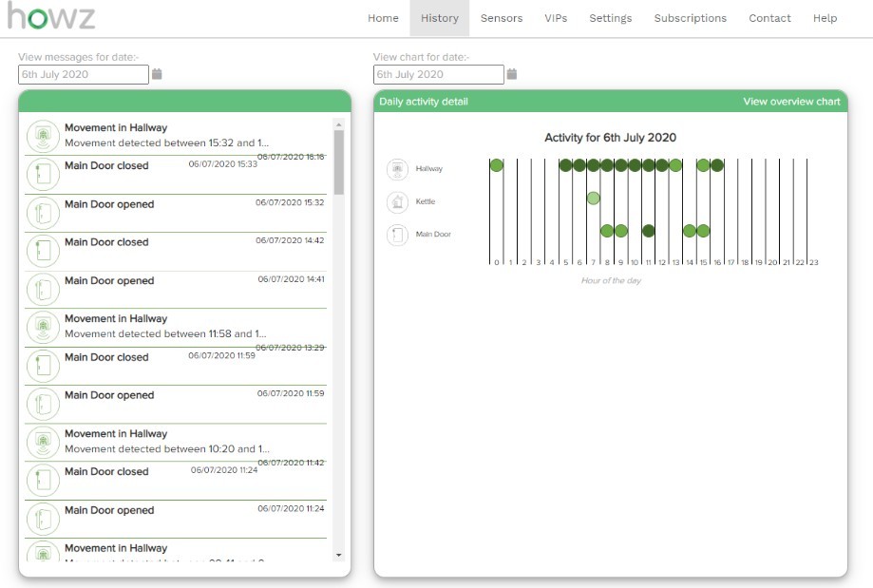
Task: Click the chart date input field
Action: (438, 74)
